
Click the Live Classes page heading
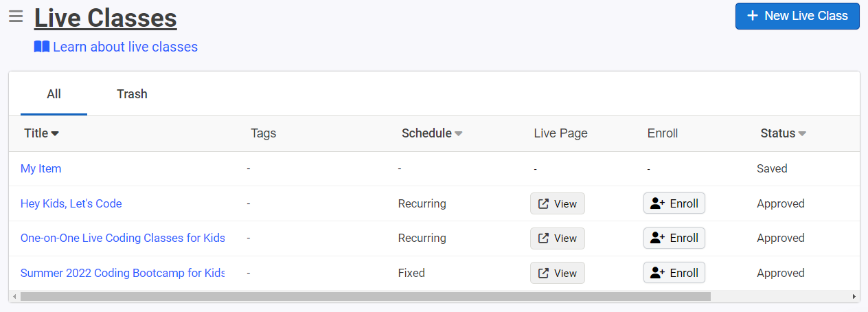[x=106, y=18]
